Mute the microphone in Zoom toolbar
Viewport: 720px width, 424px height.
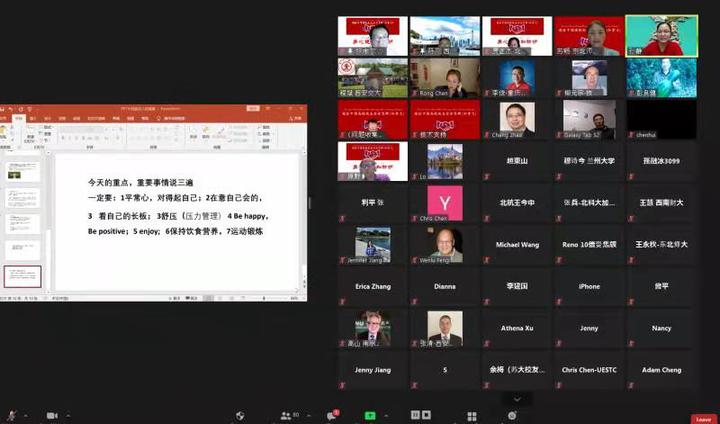[12, 415]
